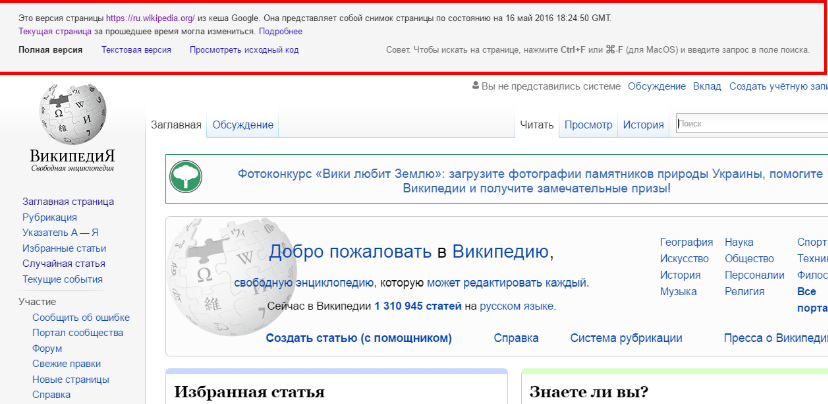Open the Искусство portal link
The width and height of the screenshot is (828, 404).
(x=684, y=259)
